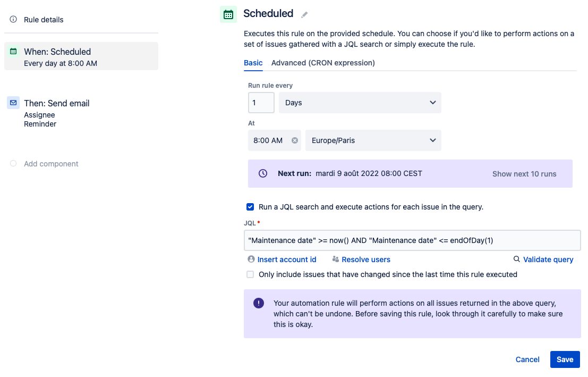Screen dimensions: 588x377
Task: Click the info icon next to Rule details
Action: (x=12, y=19)
